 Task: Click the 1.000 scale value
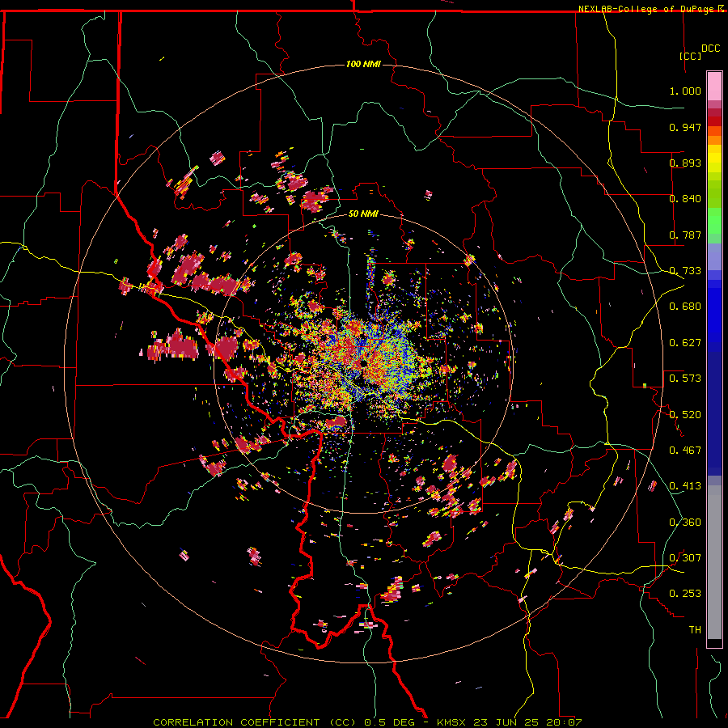point(685,91)
